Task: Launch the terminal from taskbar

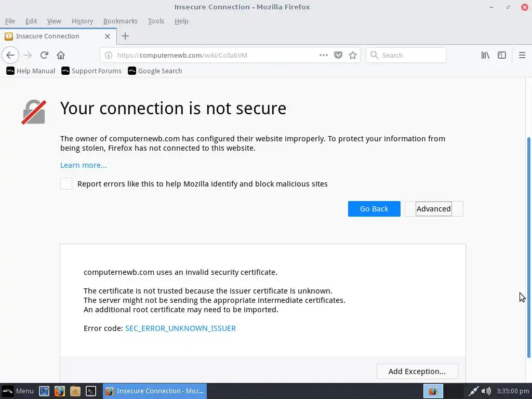Action: click(90, 391)
